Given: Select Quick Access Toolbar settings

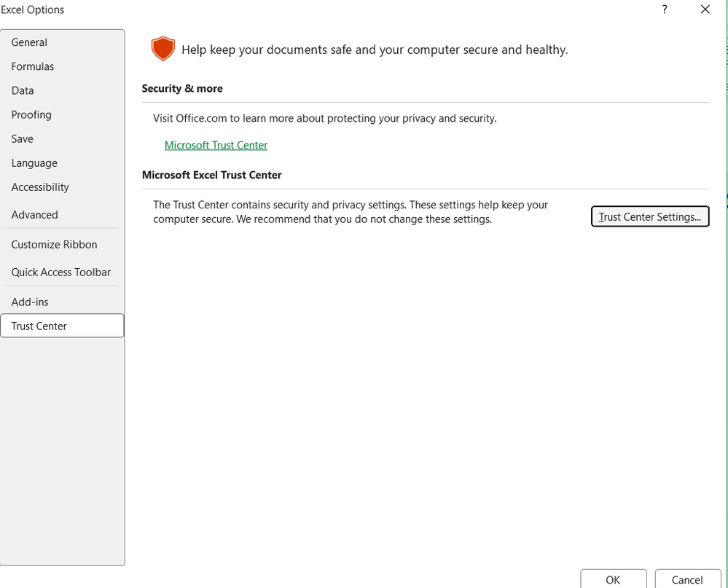Looking at the screenshot, I should (61, 272).
